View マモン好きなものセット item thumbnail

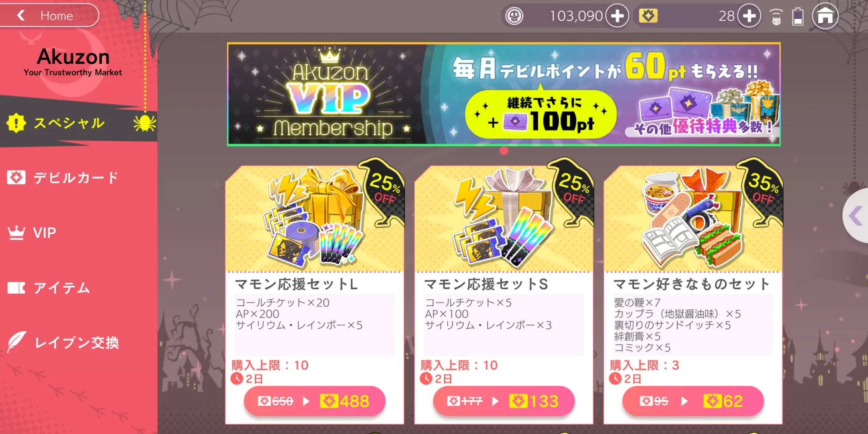(x=693, y=219)
